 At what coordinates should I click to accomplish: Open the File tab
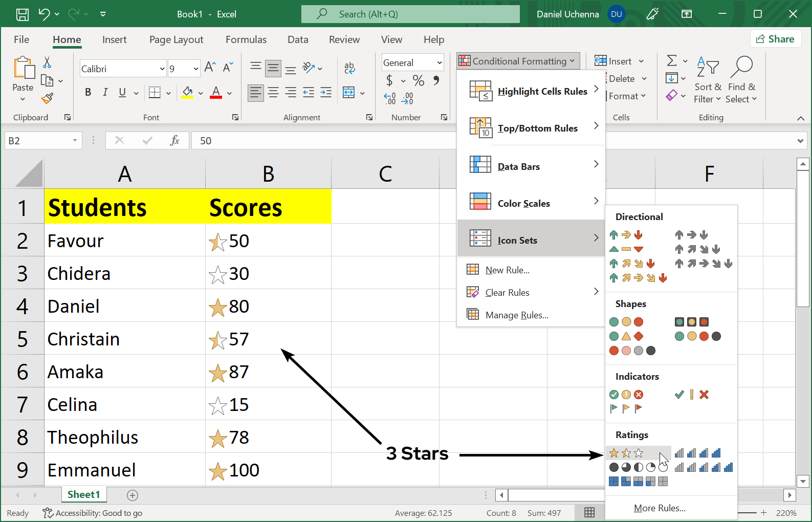(x=21, y=39)
